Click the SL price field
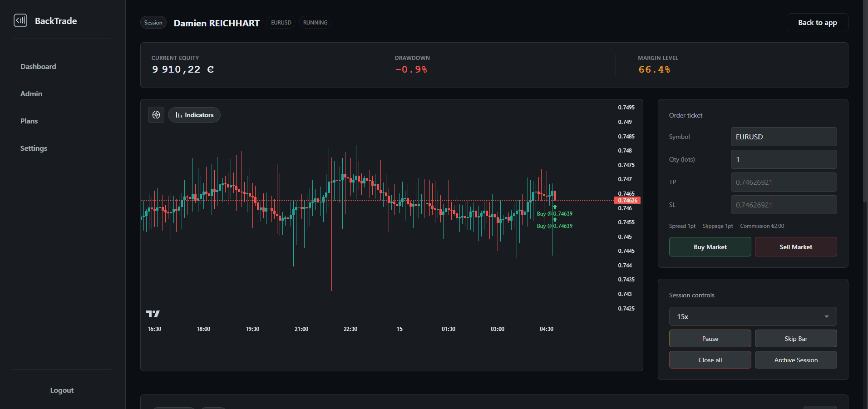Viewport: 868px width, 409px height. [x=784, y=205]
